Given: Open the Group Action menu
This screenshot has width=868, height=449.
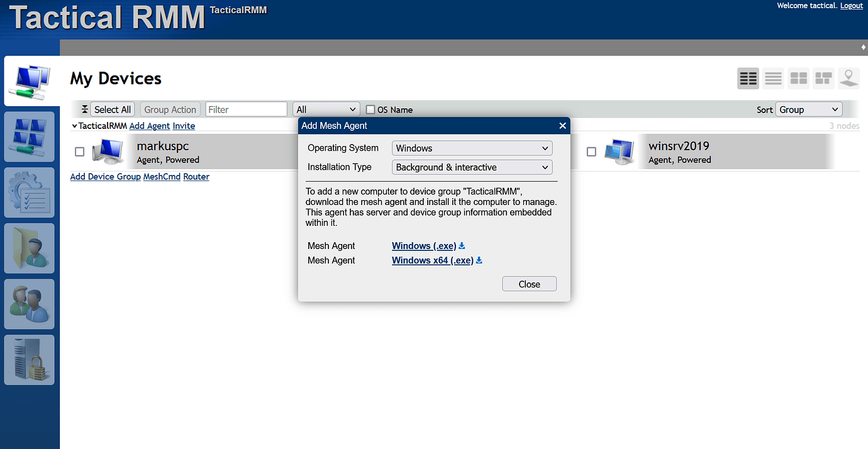Looking at the screenshot, I should [170, 109].
